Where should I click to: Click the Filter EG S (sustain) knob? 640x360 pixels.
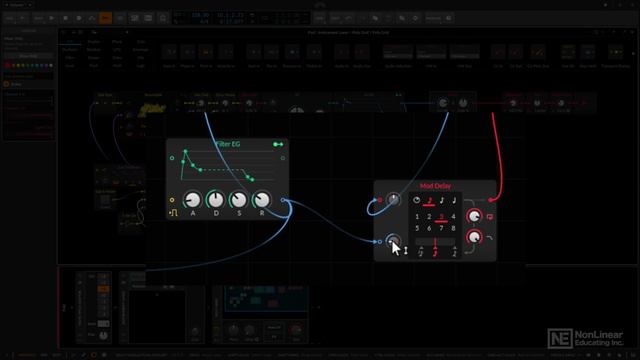click(x=239, y=200)
